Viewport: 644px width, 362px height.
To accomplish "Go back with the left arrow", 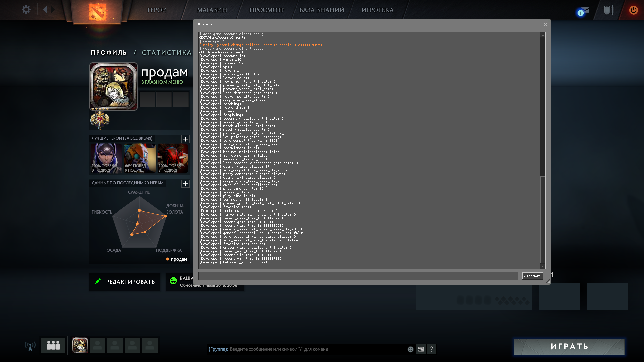I will 45,10.
